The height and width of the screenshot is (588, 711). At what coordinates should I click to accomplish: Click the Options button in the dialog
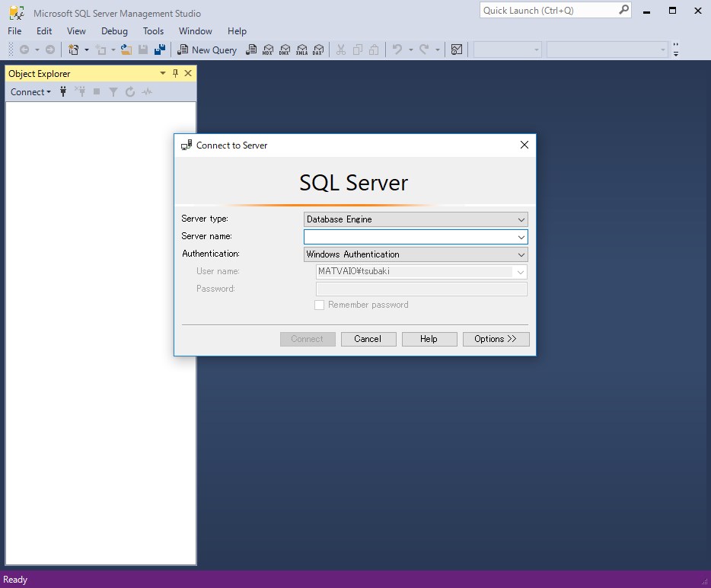(x=496, y=339)
